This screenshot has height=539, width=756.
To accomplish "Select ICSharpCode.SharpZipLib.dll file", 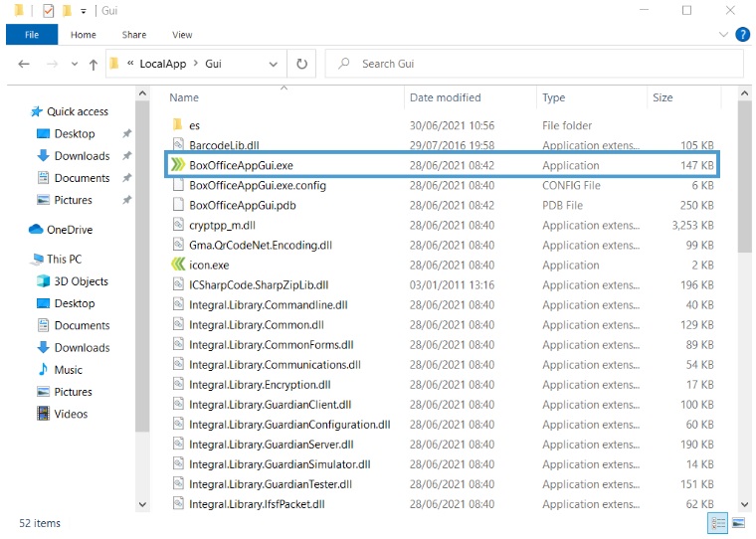I will click(x=259, y=285).
